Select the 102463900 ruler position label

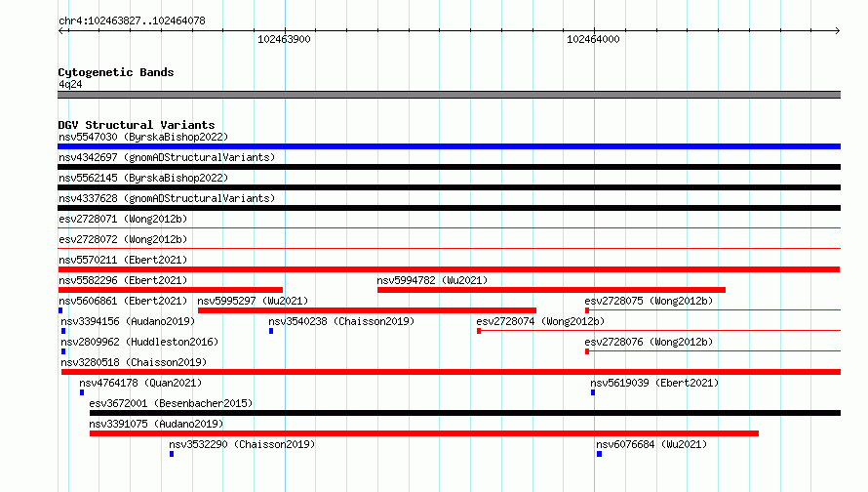pyautogui.click(x=284, y=39)
